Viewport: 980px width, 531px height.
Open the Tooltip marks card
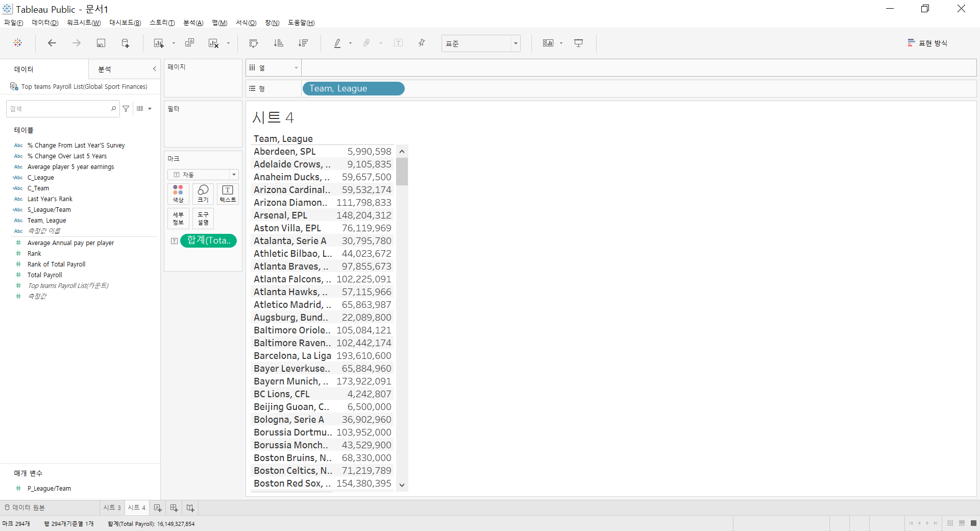(203, 219)
